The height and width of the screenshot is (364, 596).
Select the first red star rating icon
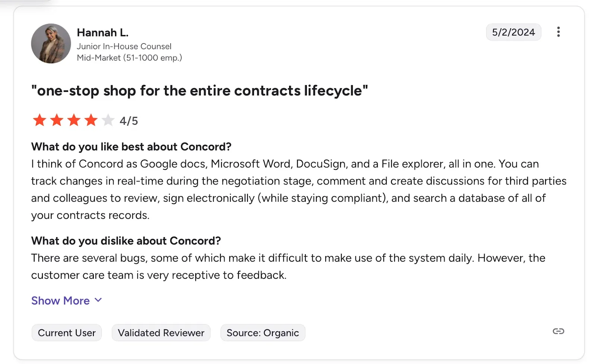coord(39,120)
